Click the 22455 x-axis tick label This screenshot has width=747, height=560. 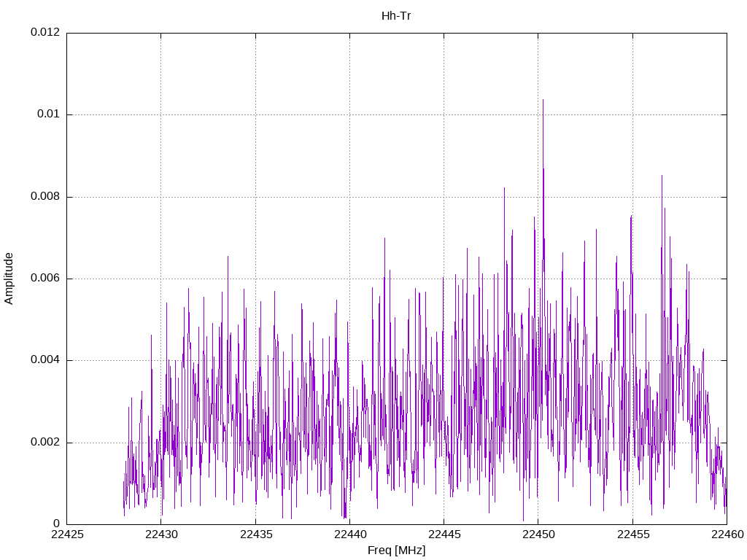(632, 534)
